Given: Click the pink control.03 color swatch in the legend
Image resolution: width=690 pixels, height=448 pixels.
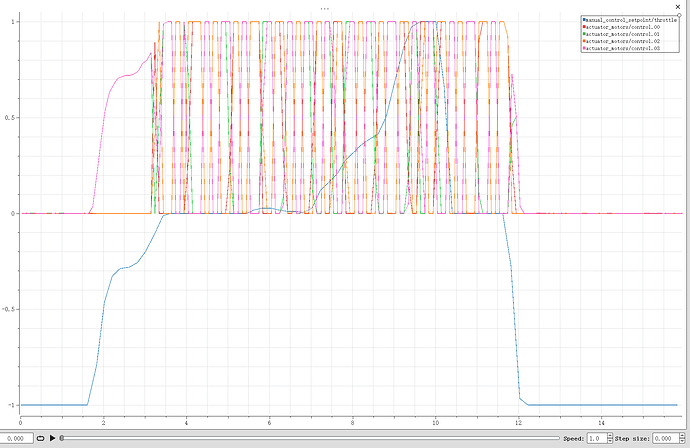Looking at the screenshot, I should pyautogui.click(x=584, y=48).
